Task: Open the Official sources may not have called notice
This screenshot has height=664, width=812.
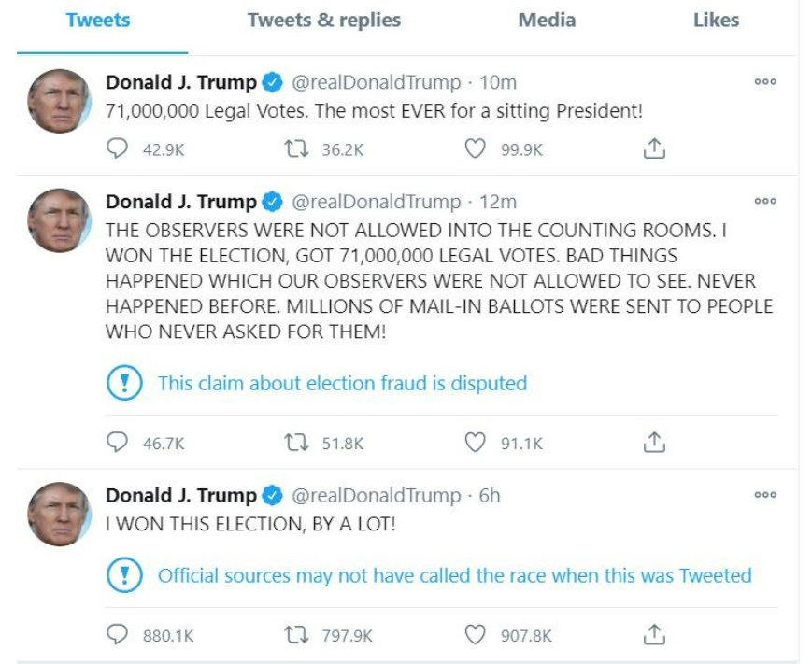Action: click(x=454, y=575)
